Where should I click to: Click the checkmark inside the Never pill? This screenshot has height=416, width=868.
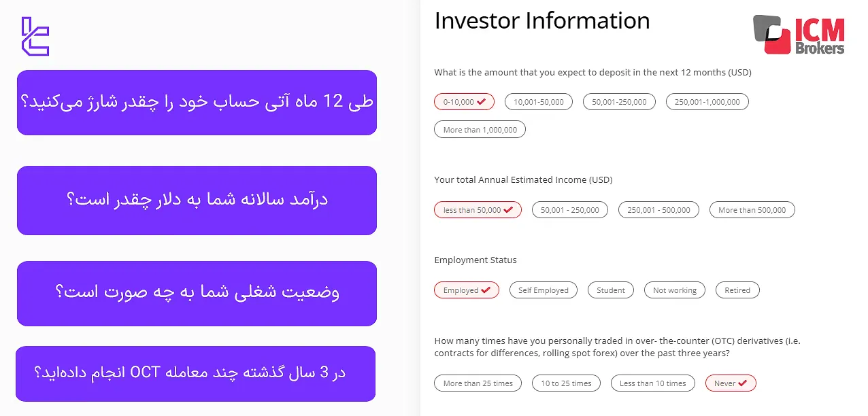744,383
